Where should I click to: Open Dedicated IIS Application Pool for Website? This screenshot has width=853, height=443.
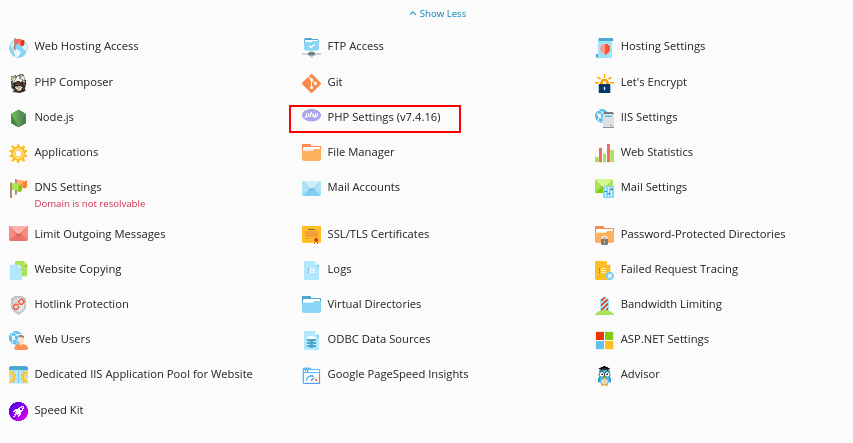coord(143,374)
